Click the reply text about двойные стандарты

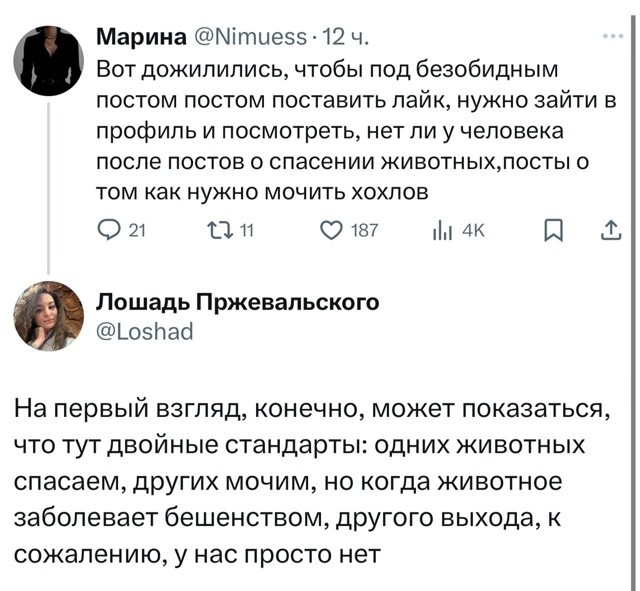click(313, 482)
